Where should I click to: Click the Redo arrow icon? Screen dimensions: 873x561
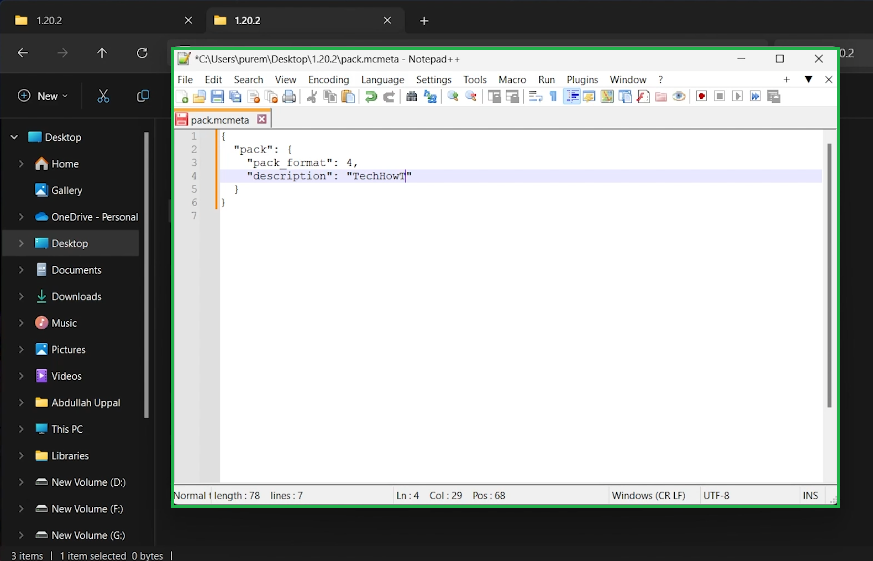(389, 97)
